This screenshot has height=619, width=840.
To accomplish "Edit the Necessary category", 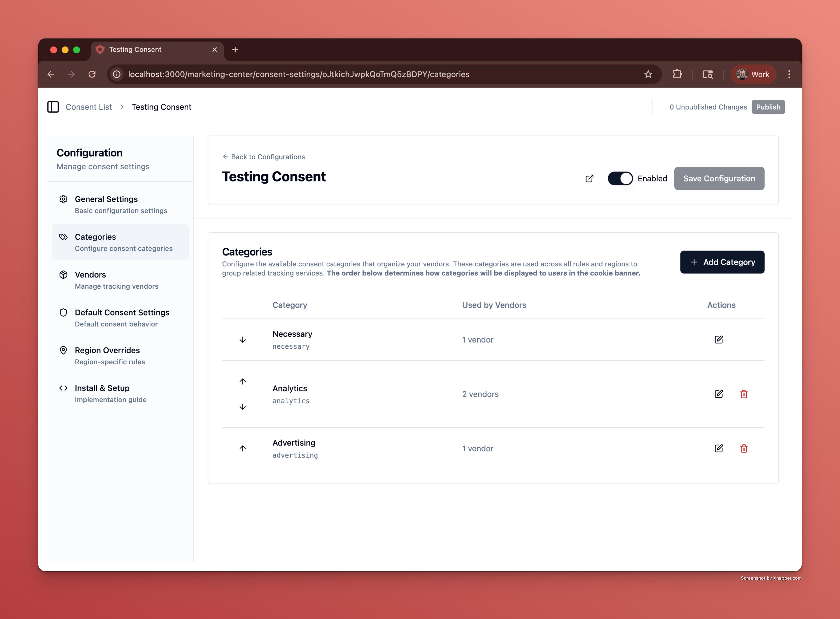I will (719, 340).
